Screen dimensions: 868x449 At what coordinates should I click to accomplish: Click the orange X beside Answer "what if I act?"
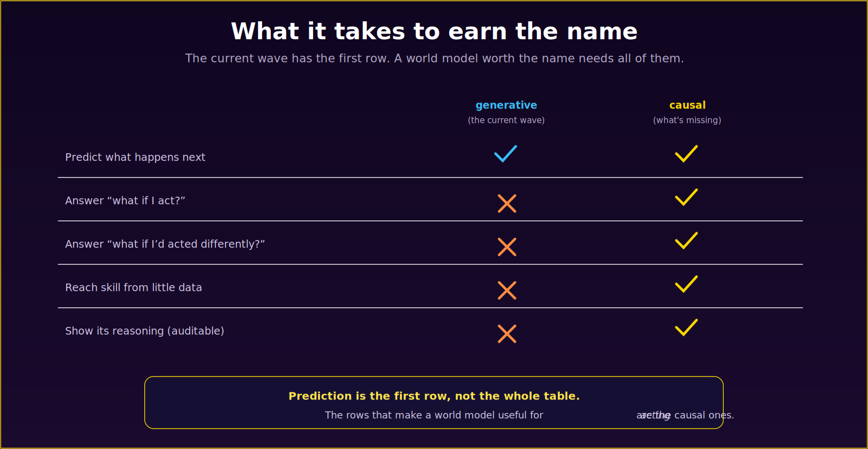tap(507, 204)
